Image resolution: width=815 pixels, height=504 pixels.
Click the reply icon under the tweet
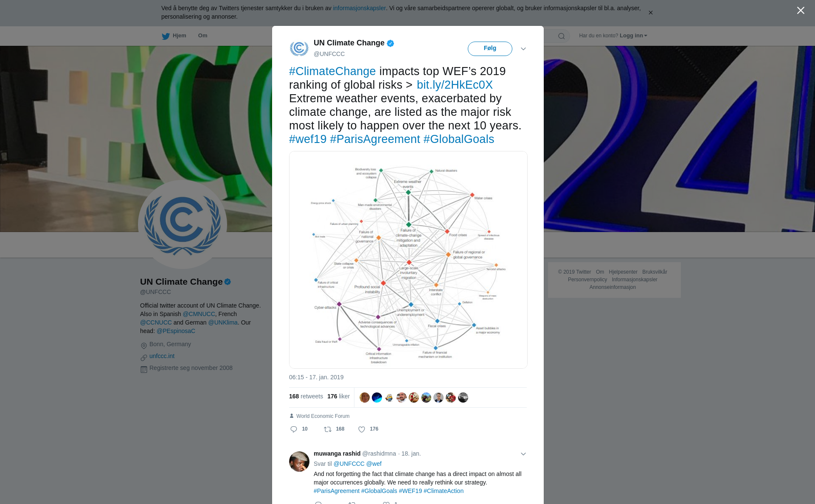pyautogui.click(x=294, y=429)
